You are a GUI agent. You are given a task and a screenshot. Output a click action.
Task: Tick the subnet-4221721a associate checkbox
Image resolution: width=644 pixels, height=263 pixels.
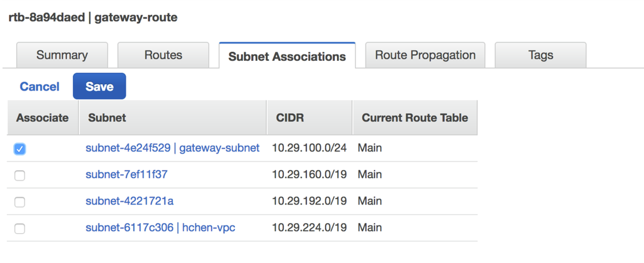(x=20, y=202)
